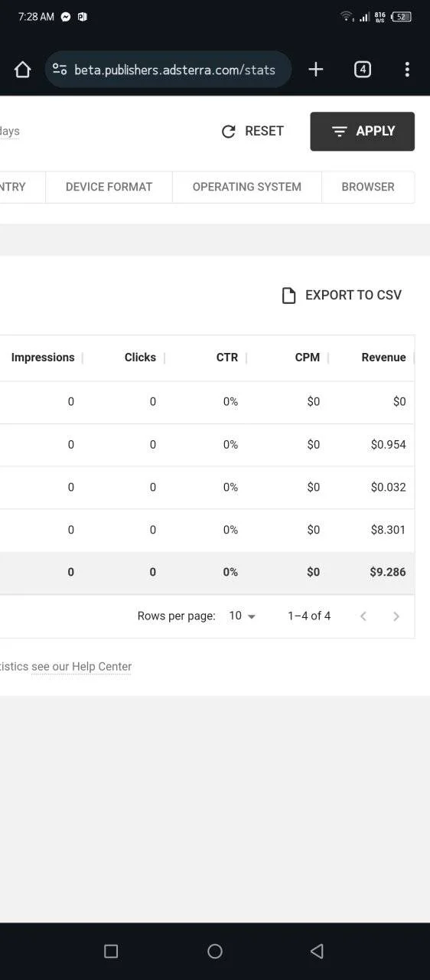Open the browser three-dot menu
This screenshot has width=430, height=980.
[x=407, y=70]
